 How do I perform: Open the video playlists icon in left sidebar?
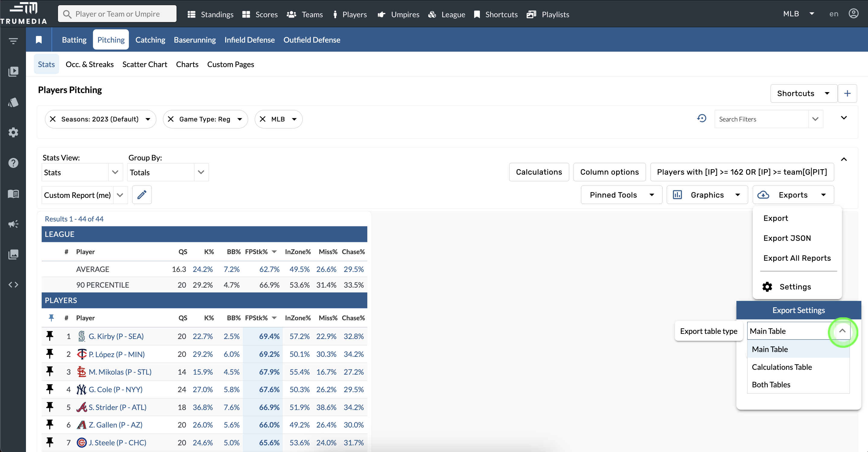tap(14, 72)
